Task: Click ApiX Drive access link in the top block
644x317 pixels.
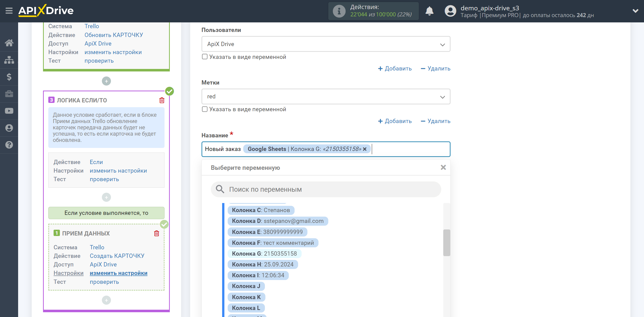Action: pos(98,44)
